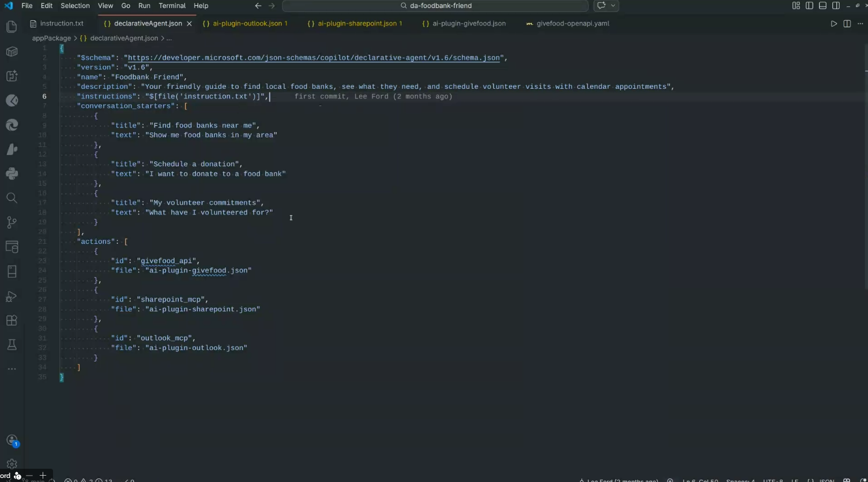Expand additional activity bar views ellipsis

coord(12,369)
